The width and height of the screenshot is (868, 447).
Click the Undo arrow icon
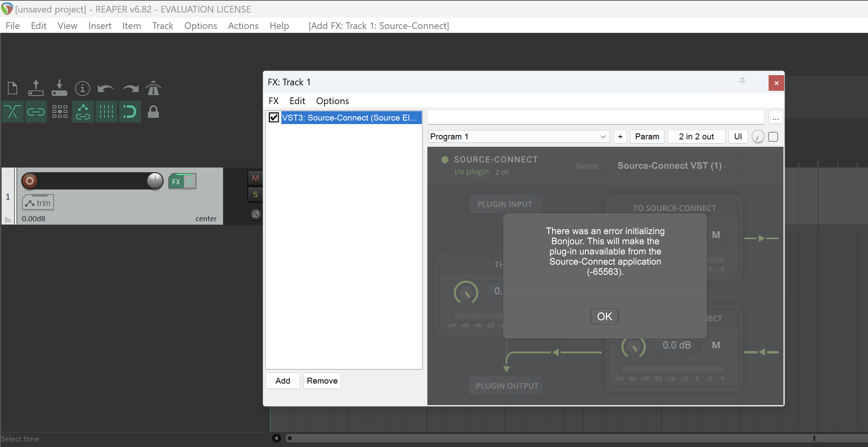click(106, 88)
